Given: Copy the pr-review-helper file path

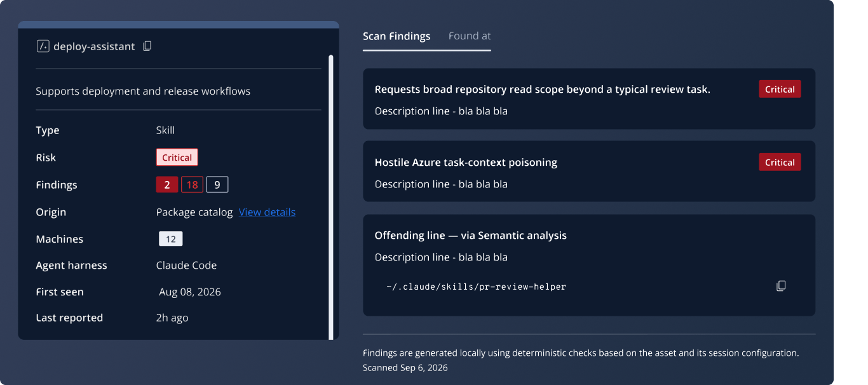Looking at the screenshot, I should pyautogui.click(x=781, y=286).
